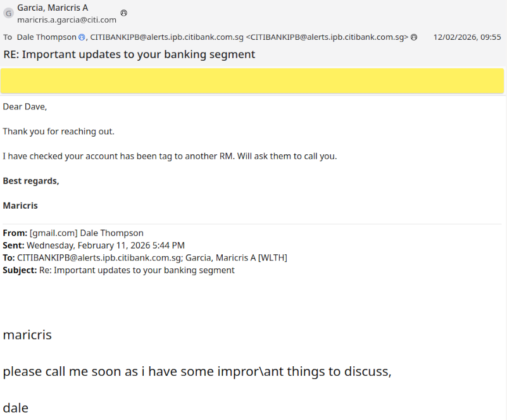
Task: Click the yellow notification banner
Action: (253, 81)
